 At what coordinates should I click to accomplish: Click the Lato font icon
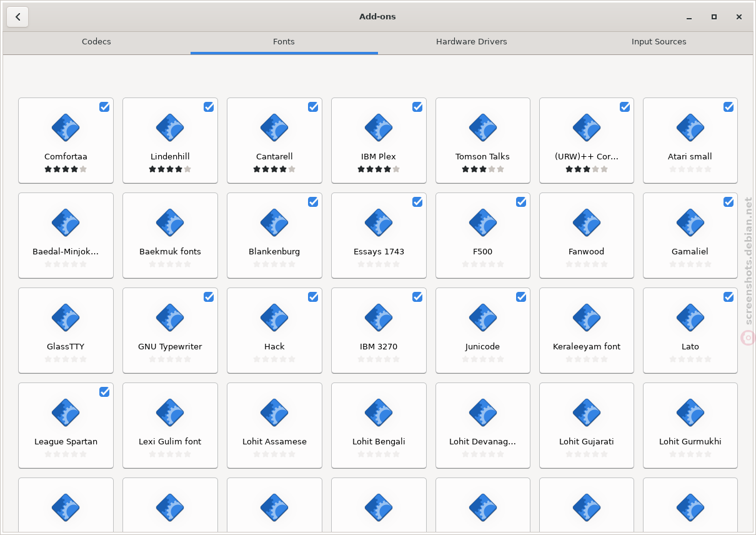click(690, 318)
